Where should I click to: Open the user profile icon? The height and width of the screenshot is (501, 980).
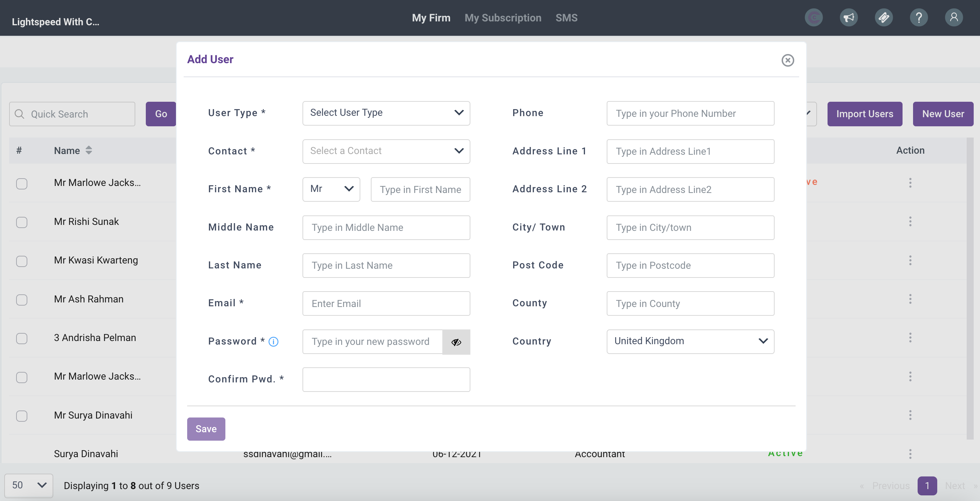[953, 18]
